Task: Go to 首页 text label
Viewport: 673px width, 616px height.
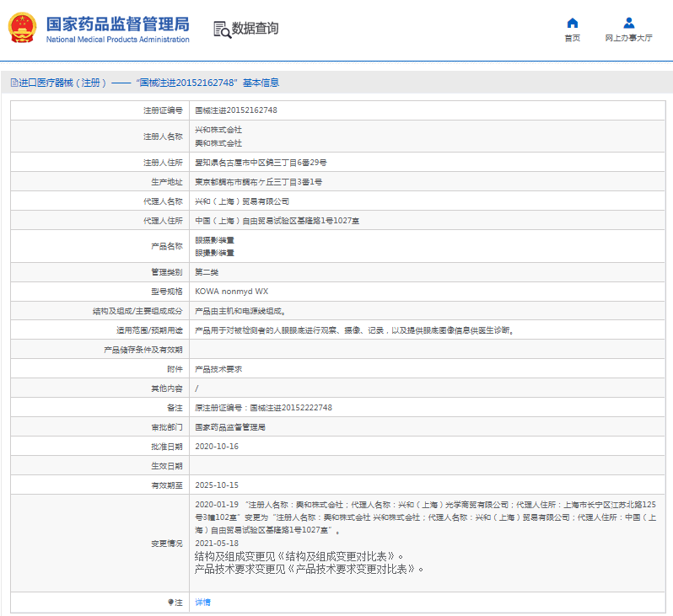Action: (x=572, y=39)
